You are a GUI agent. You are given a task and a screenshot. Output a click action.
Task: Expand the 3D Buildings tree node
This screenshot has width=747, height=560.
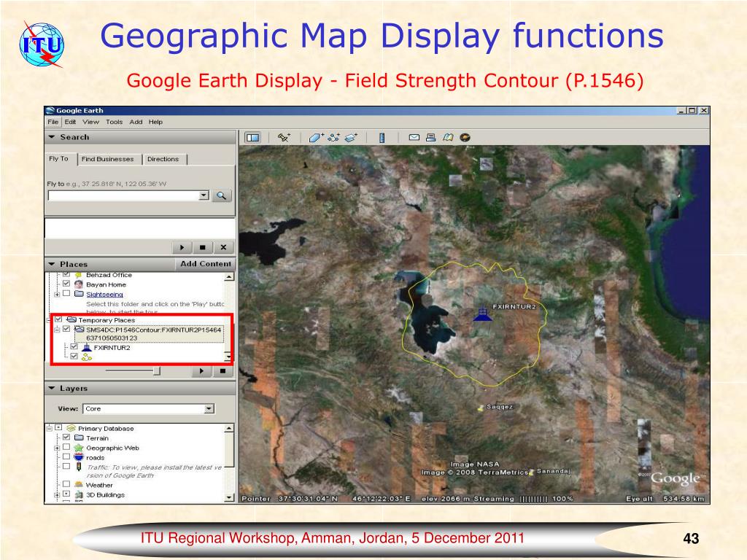pyautogui.click(x=57, y=494)
